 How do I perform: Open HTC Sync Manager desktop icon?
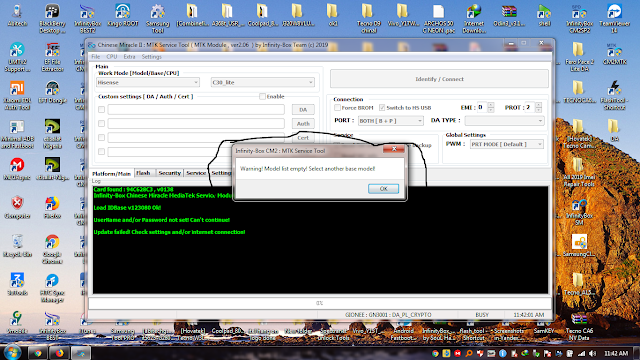[x=52, y=287]
